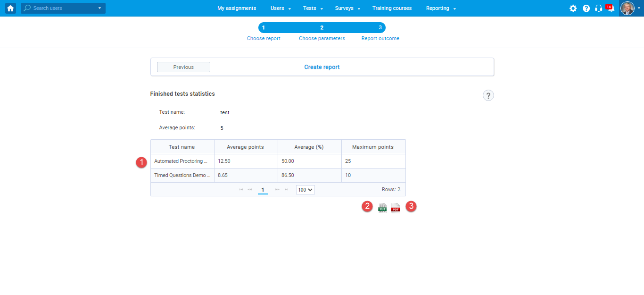Click the help question mark in top bar
644x295 pixels.
586,8
